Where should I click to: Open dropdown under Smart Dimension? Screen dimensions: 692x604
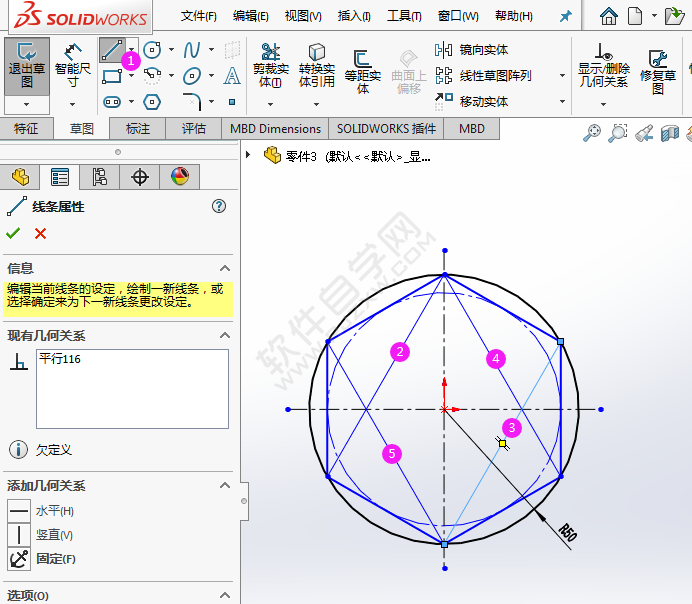[x=72, y=105]
